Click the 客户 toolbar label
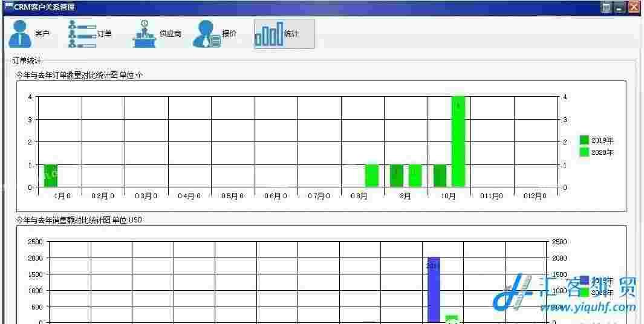644x324 pixels. coord(42,34)
